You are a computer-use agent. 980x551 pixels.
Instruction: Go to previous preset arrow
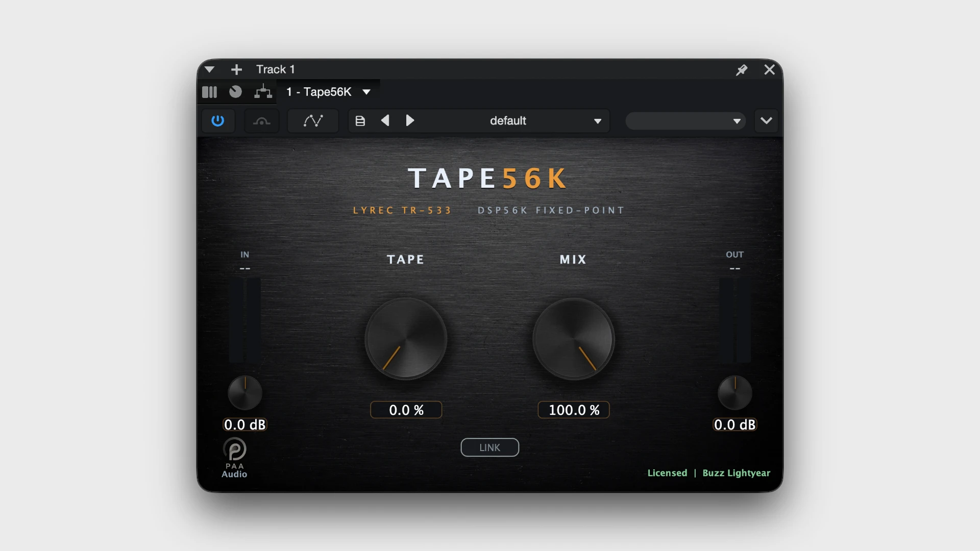coord(385,120)
